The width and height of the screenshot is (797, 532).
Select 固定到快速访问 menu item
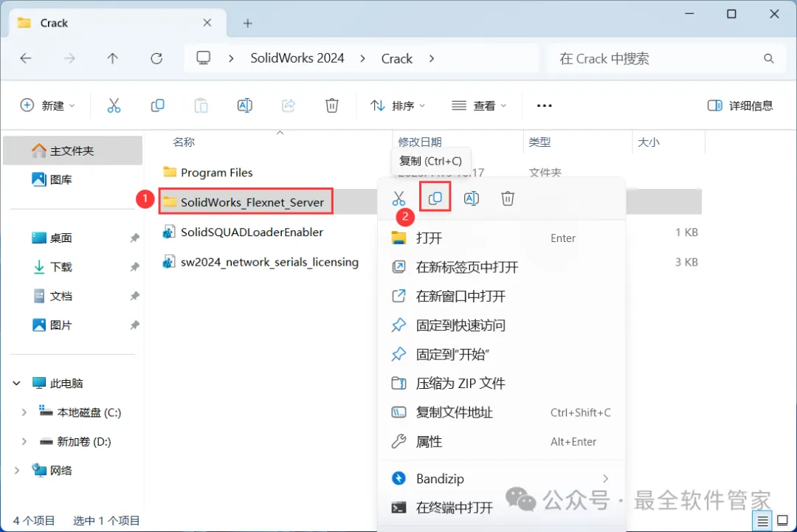501,325
